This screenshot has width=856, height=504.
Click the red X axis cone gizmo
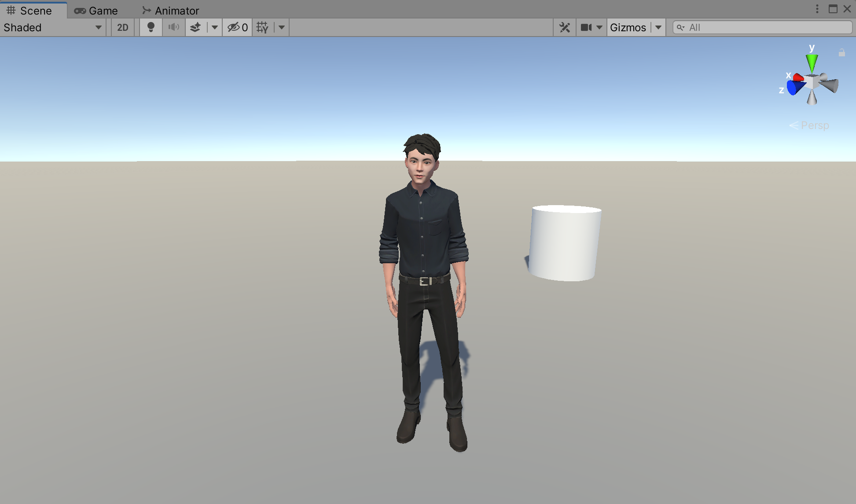[797, 78]
